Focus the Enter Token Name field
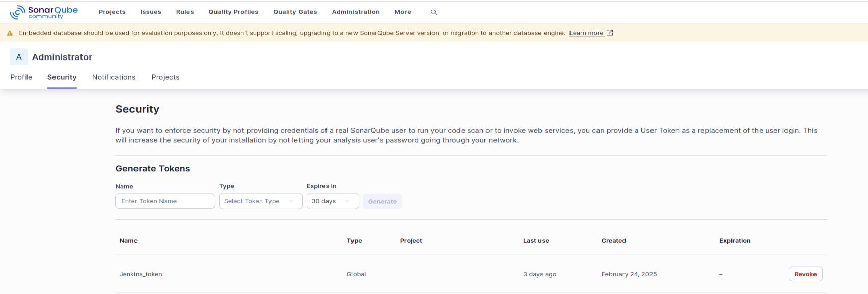 point(165,201)
